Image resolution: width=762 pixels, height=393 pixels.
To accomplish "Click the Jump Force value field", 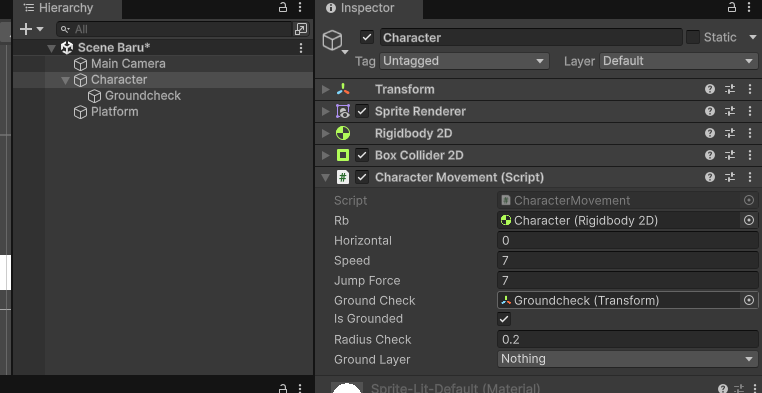I will click(627, 280).
